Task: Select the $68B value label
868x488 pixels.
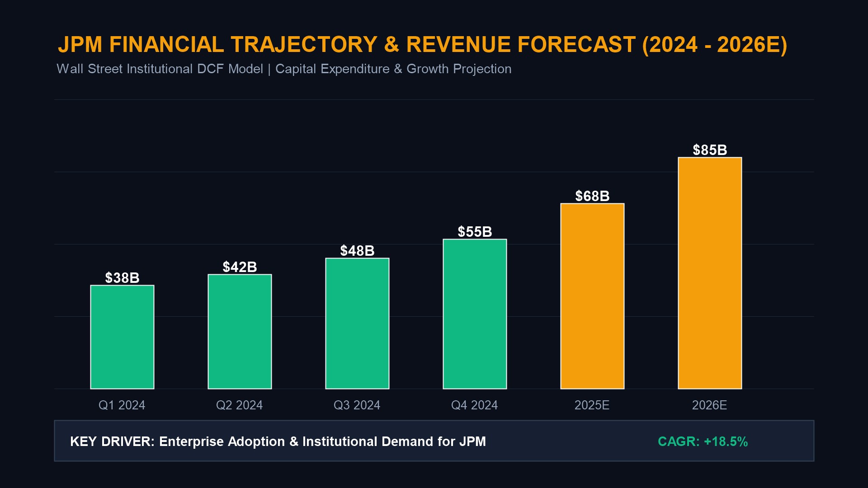Action: [x=592, y=196]
